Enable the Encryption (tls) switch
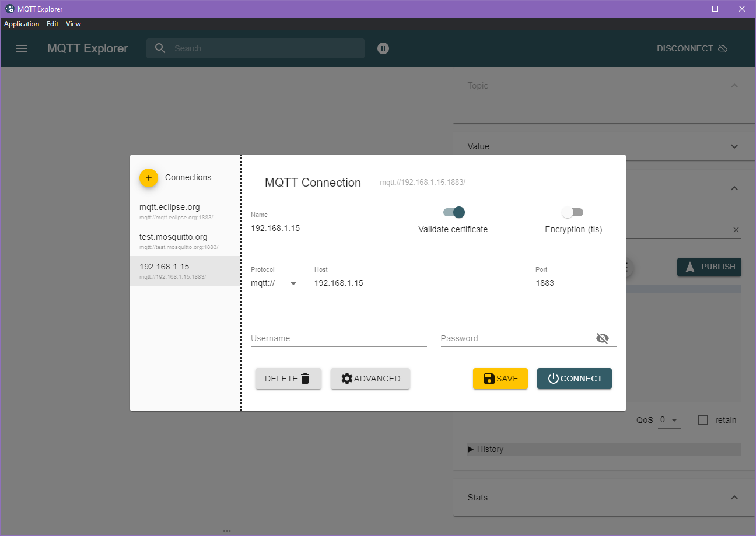 click(x=572, y=212)
